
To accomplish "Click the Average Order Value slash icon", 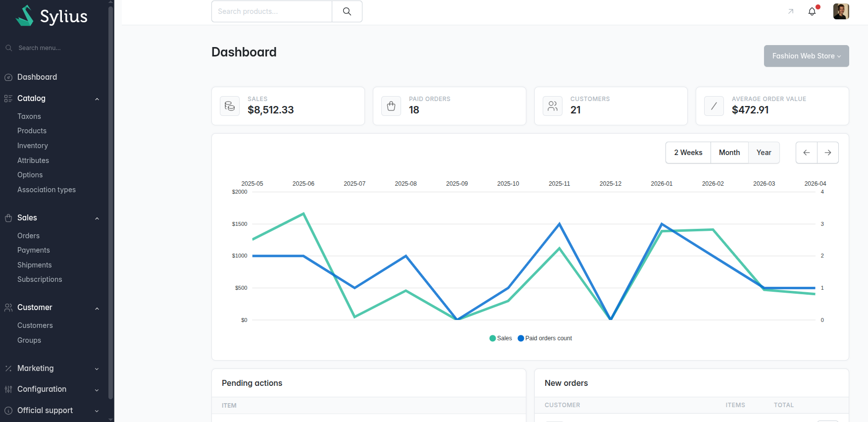I will (714, 106).
